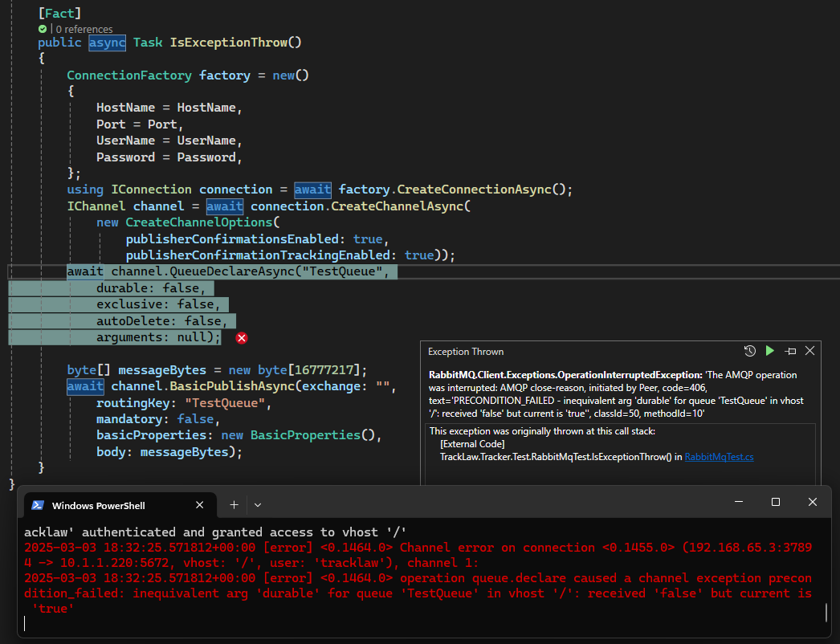Close the PowerShell terminal window
This screenshot has width=840, height=644.
click(812, 502)
